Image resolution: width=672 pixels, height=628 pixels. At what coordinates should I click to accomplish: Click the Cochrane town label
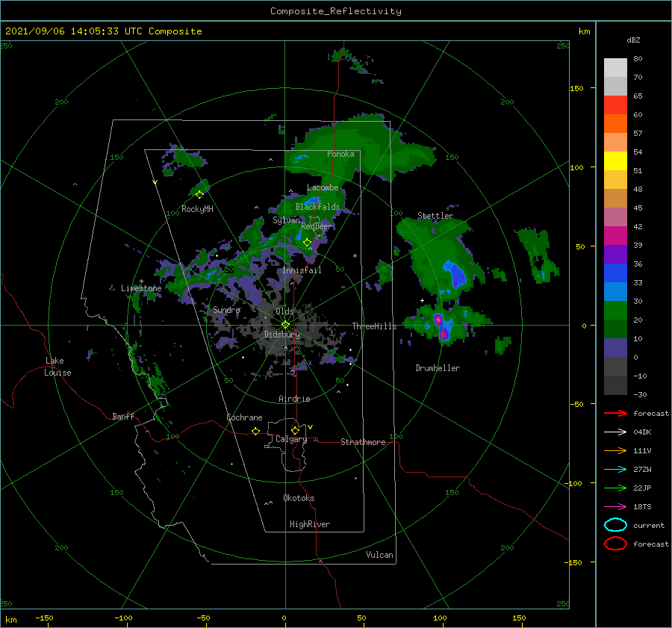[244, 417]
